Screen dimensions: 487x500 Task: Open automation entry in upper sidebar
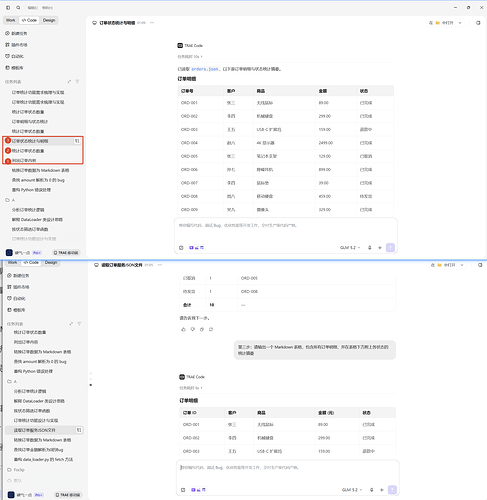(x=14, y=56)
